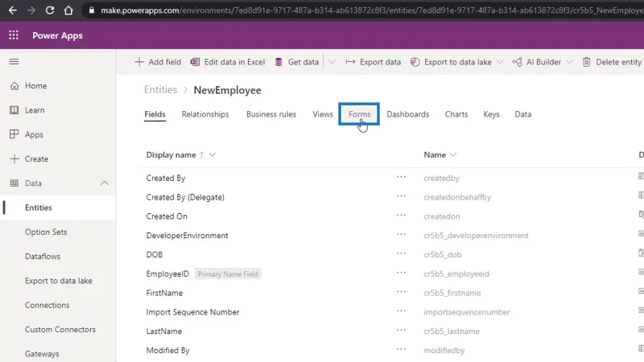Open the Power Apps app launcher waffle
Viewport: 644px width, 362px height.
click(14, 35)
